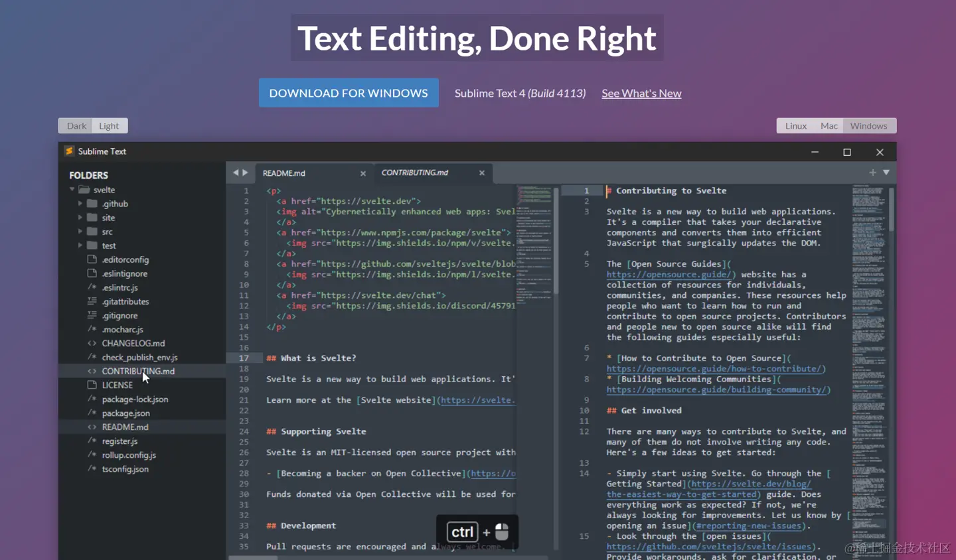Click the test folder icon
This screenshot has width=956, height=560.
(92, 245)
